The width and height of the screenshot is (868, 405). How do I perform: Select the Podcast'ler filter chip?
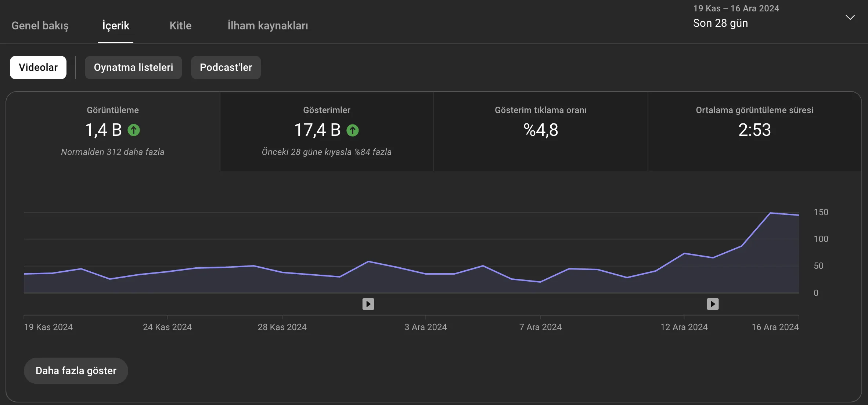[x=226, y=68]
